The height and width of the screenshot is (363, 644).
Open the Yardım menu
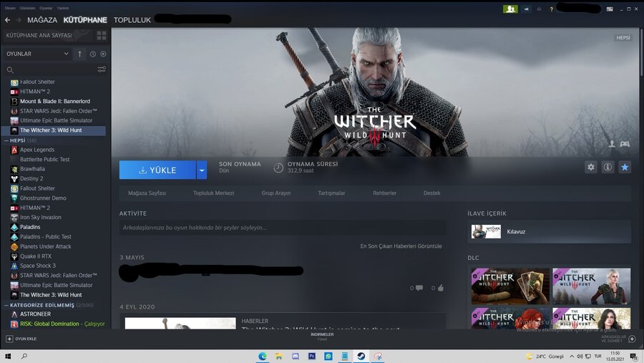(x=62, y=8)
